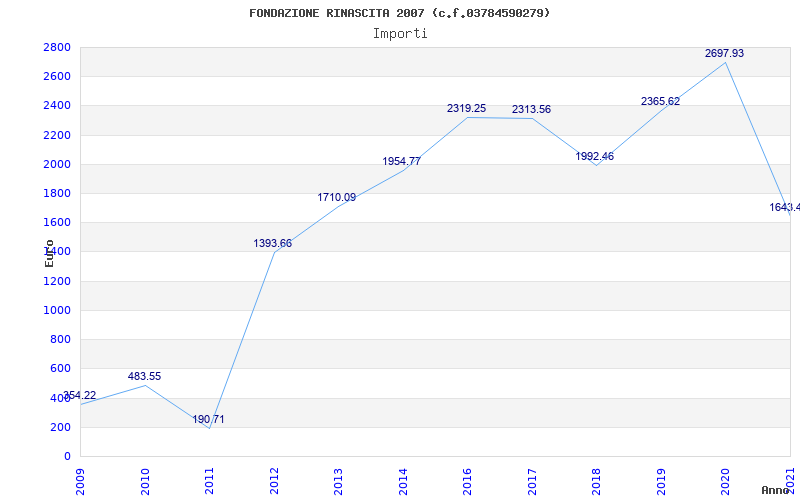Click y-axis tick value 1800

point(57,193)
